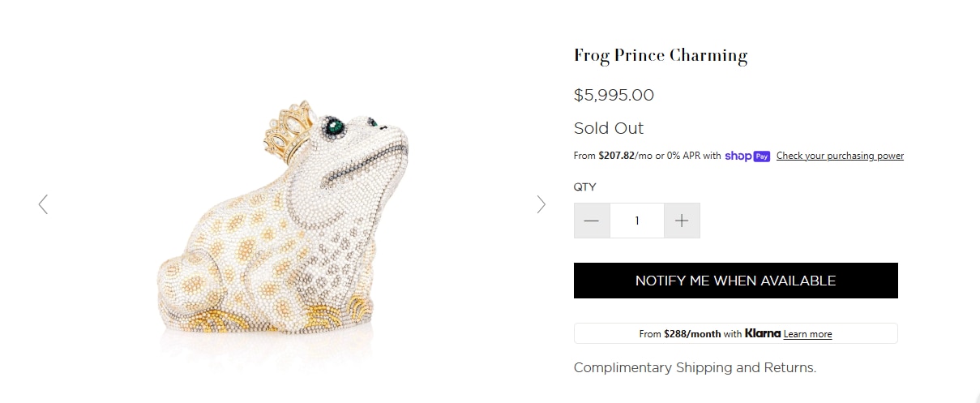Click the Complimentary Shipping and Returns text
Image resolution: width=980 pixels, height=403 pixels.
coord(695,367)
